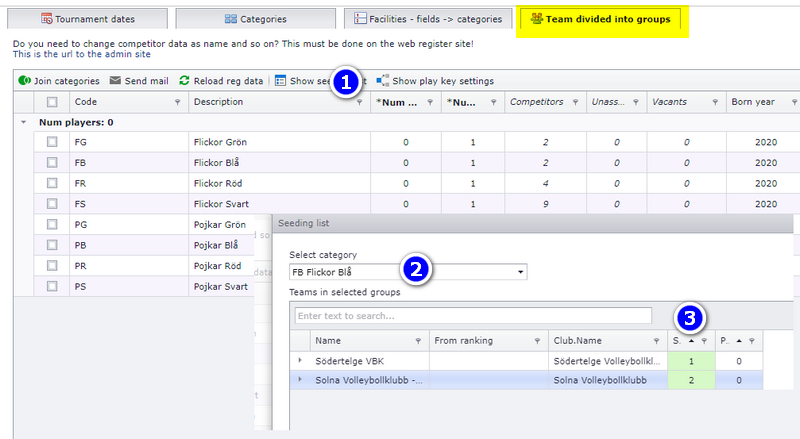Expand the Solna Volleybollklubb row
800x439 pixels.
pos(300,379)
